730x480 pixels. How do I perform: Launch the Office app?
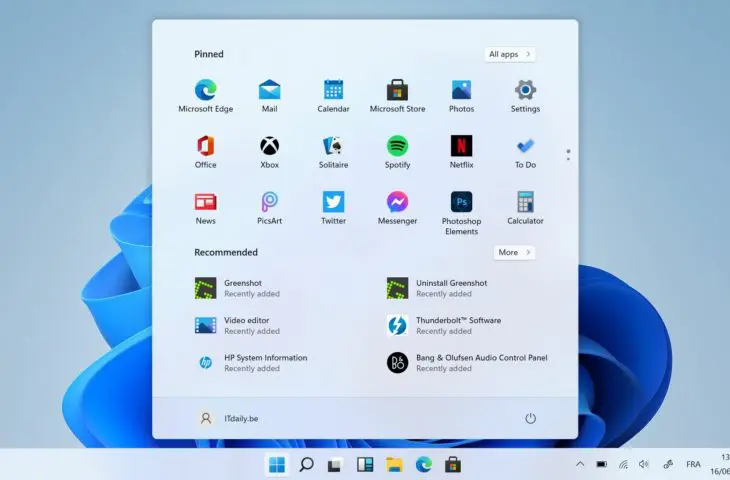coord(205,152)
